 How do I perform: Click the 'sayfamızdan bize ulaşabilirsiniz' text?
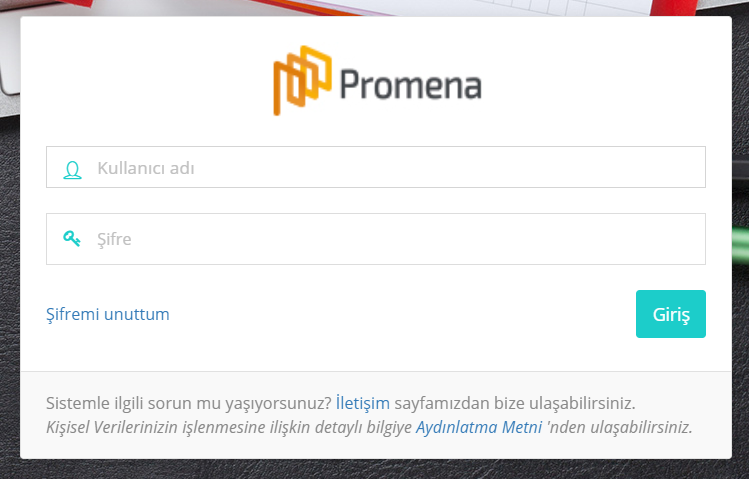pos(515,403)
